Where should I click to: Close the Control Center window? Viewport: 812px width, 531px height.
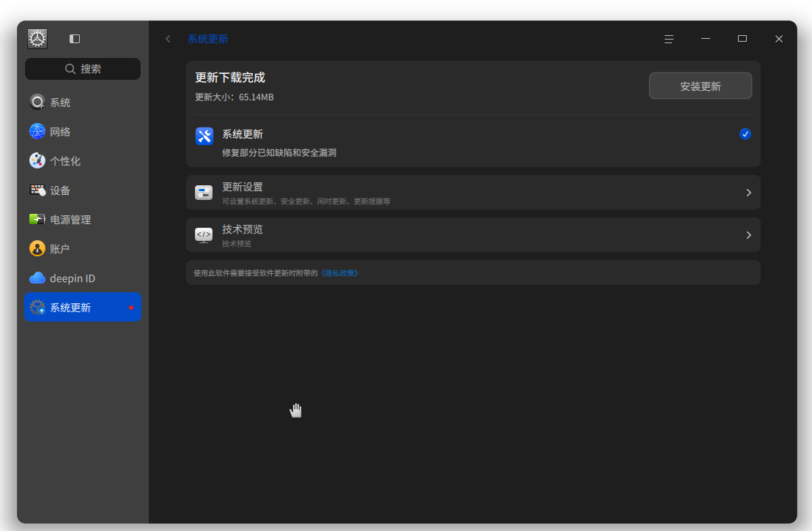click(779, 39)
